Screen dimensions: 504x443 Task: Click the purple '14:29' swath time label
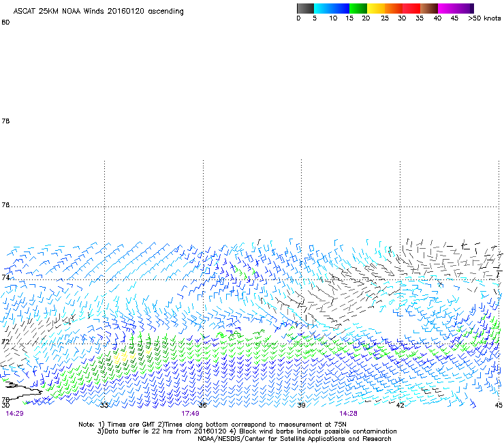pos(14,414)
